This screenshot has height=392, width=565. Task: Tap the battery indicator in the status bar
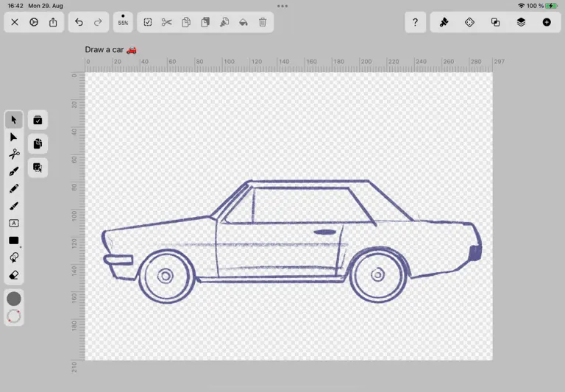pyautogui.click(x=552, y=6)
